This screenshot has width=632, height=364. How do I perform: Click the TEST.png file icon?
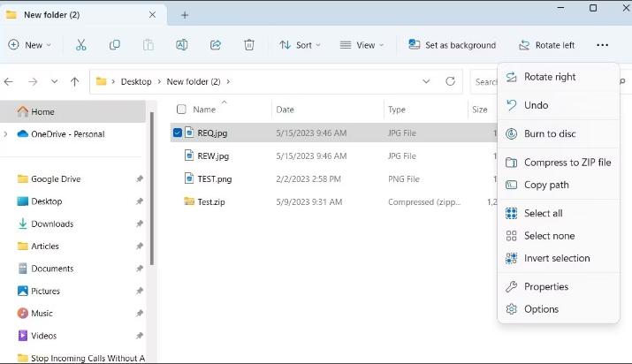click(189, 178)
